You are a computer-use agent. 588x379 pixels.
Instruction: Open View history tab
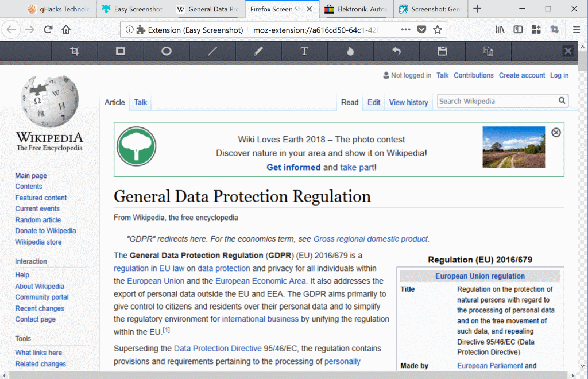(408, 102)
